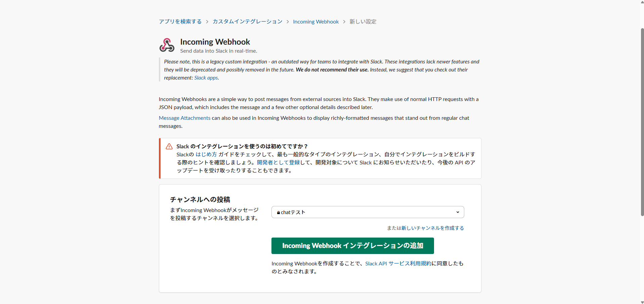
Task: Open the アプリを検索する breadcrumb link
Action: click(x=180, y=21)
